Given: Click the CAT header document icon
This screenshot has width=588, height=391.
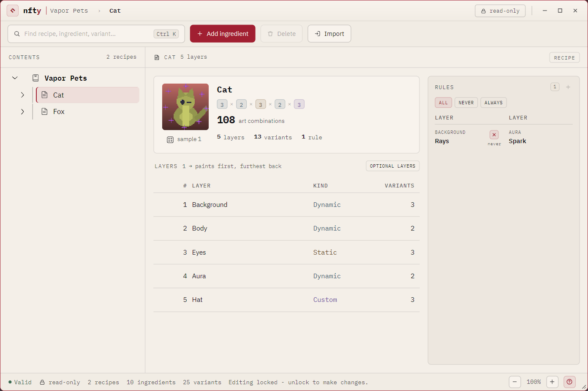Looking at the screenshot, I should point(157,57).
